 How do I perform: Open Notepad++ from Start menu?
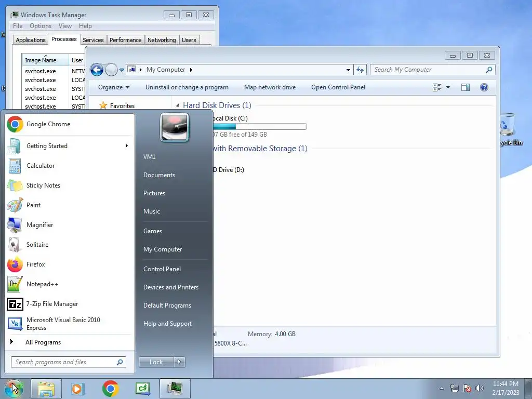70,284
